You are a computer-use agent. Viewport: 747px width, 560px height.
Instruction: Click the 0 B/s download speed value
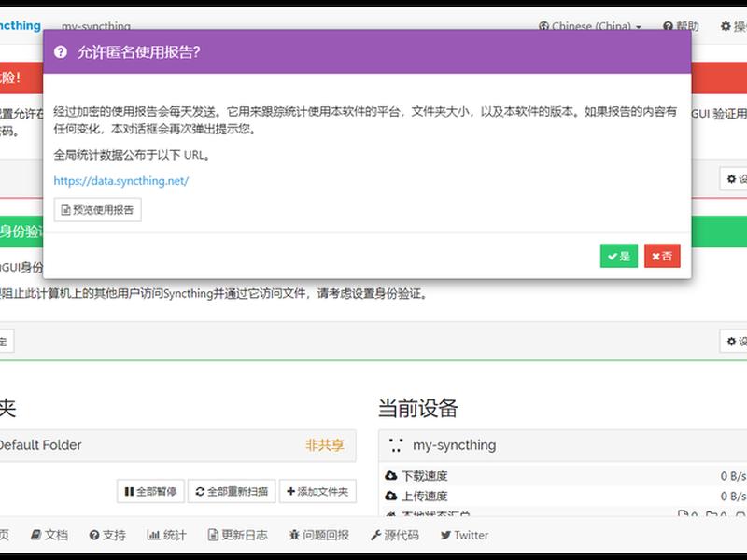[x=733, y=476]
